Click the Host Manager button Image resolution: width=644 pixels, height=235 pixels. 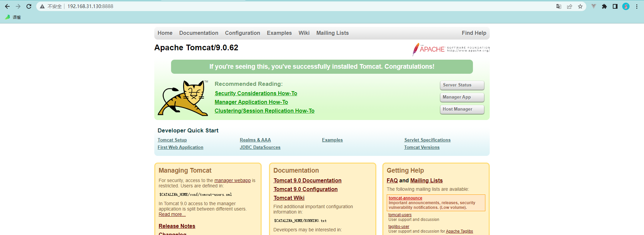pos(462,109)
